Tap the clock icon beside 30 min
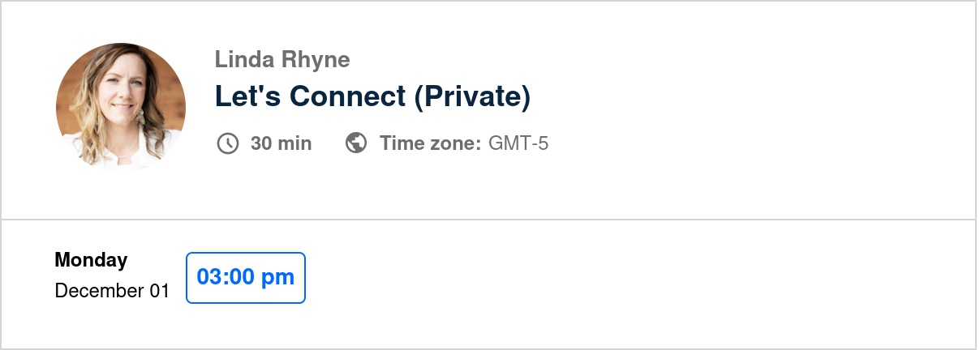980x350 pixels. (228, 143)
